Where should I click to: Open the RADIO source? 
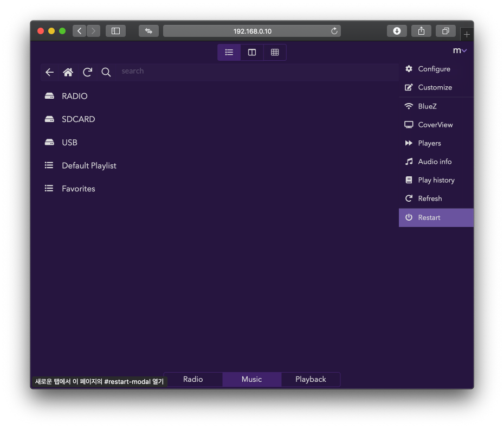pyautogui.click(x=75, y=96)
